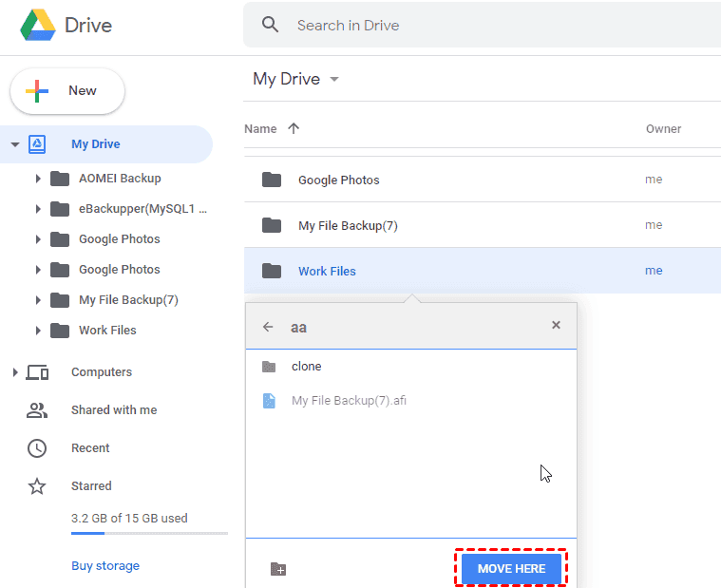Click the storage usage bar
Image resolution: width=721 pixels, height=588 pixels.
pyautogui.click(x=149, y=534)
